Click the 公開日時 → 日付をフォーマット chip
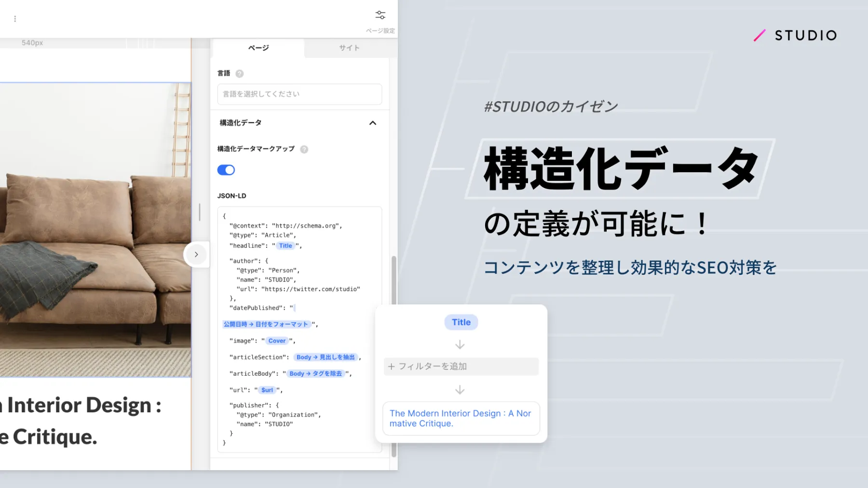 tap(266, 324)
